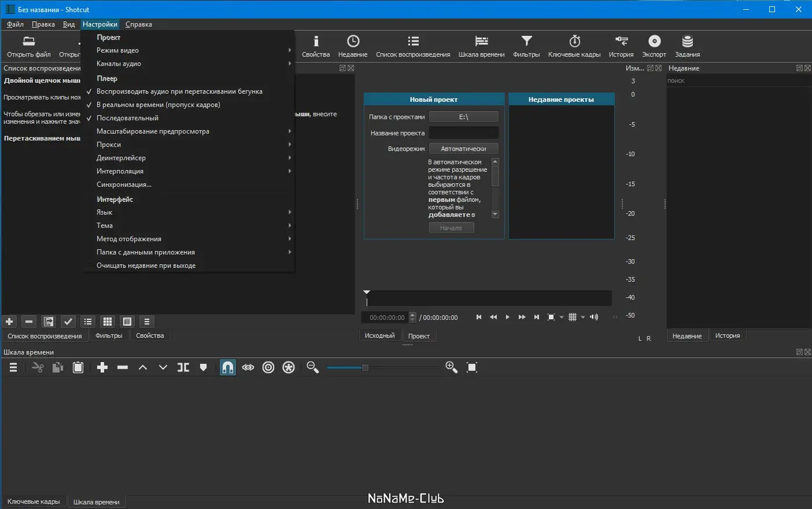The width and height of the screenshot is (812, 509).
Task: Click the E:\ projects folder button
Action: click(463, 117)
